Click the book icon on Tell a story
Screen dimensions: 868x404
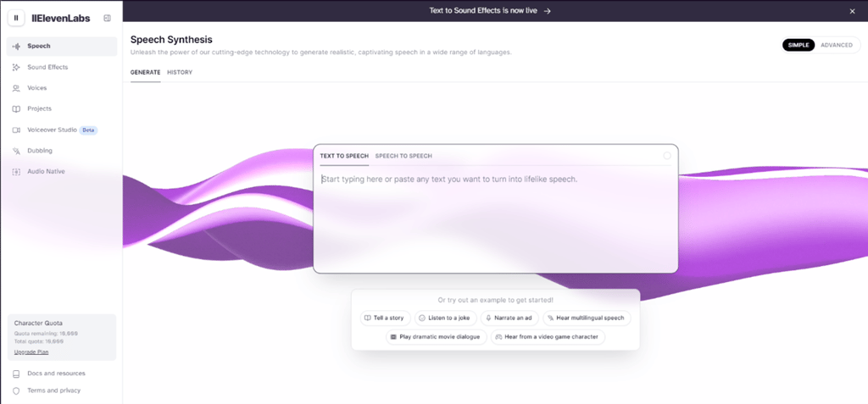(368, 318)
